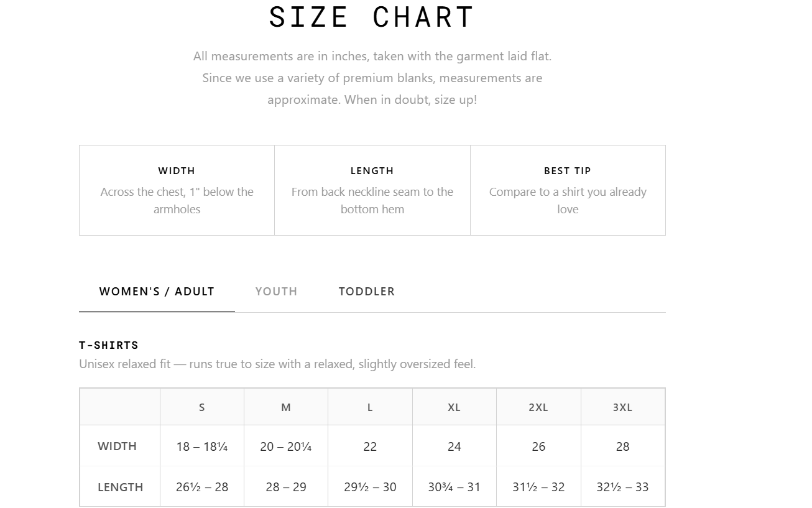Click the XL length cell 30¾ – 31
812x508 pixels.
point(454,487)
